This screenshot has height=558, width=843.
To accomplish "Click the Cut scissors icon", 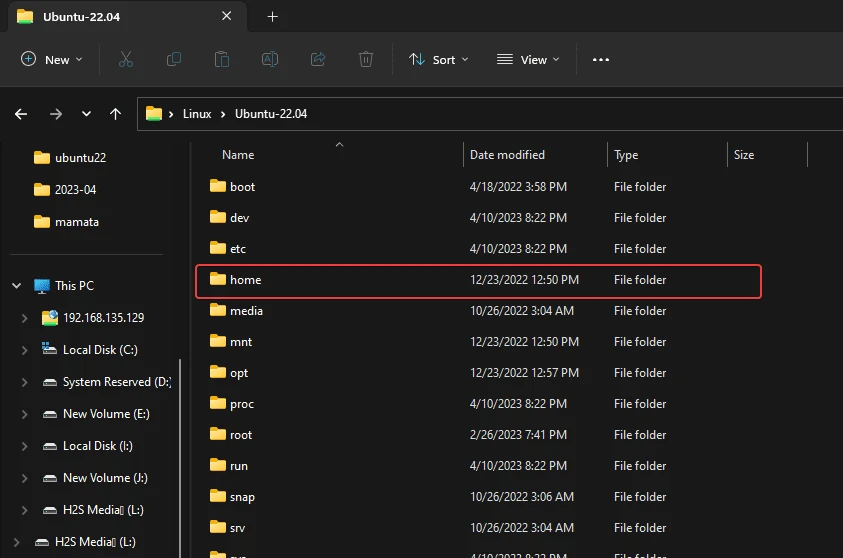I will pyautogui.click(x=125, y=60).
